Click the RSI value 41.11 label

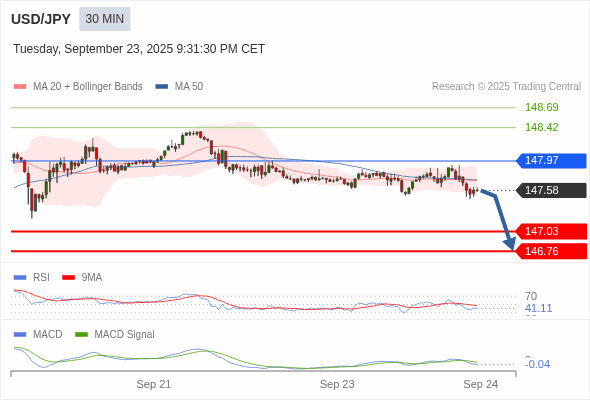[x=538, y=308]
